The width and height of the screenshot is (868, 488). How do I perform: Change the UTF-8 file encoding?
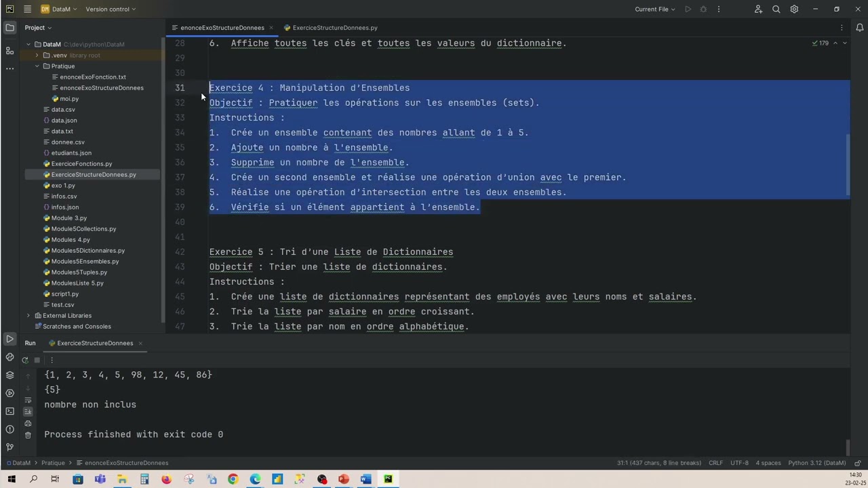[x=739, y=463]
